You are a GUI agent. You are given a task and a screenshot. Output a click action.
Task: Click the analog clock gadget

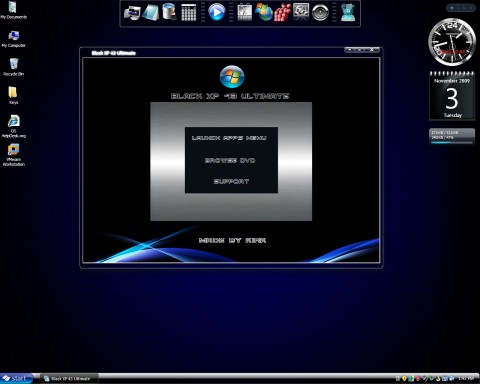452,43
